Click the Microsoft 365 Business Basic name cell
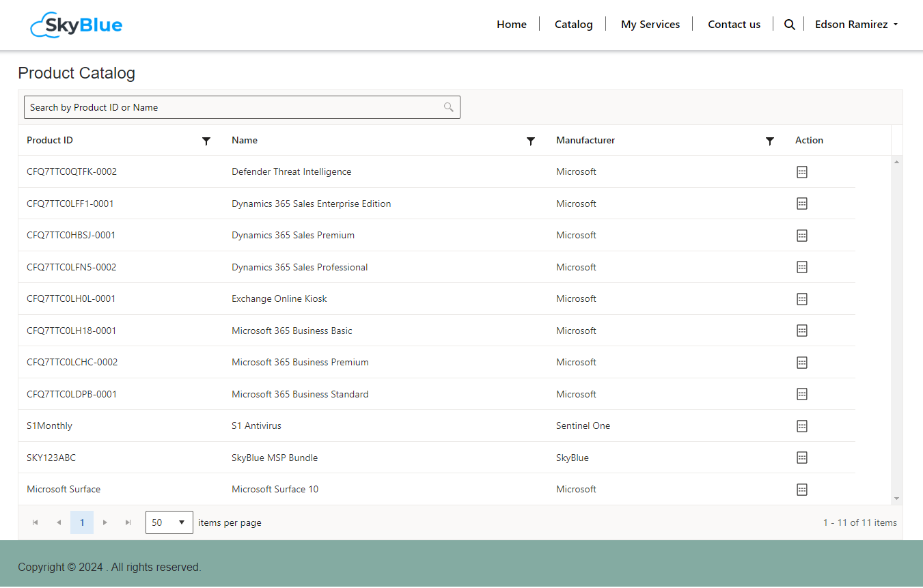Image resolution: width=923 pixels, height=588 pixels. coord(292,331)
